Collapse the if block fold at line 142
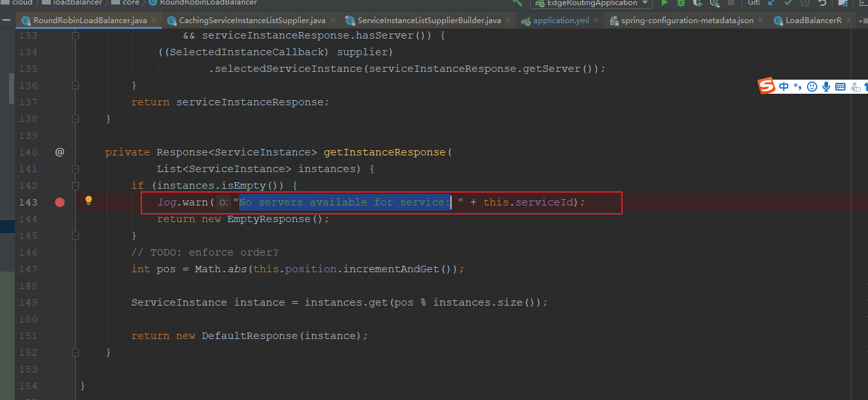 76,186
